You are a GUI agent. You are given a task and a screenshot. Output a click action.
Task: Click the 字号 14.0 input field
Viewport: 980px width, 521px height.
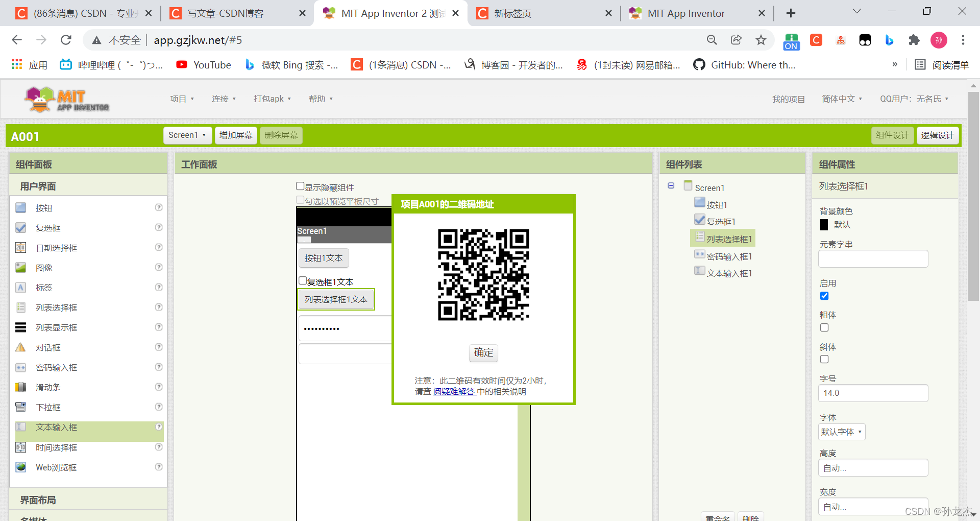click(x=873, y=393)
